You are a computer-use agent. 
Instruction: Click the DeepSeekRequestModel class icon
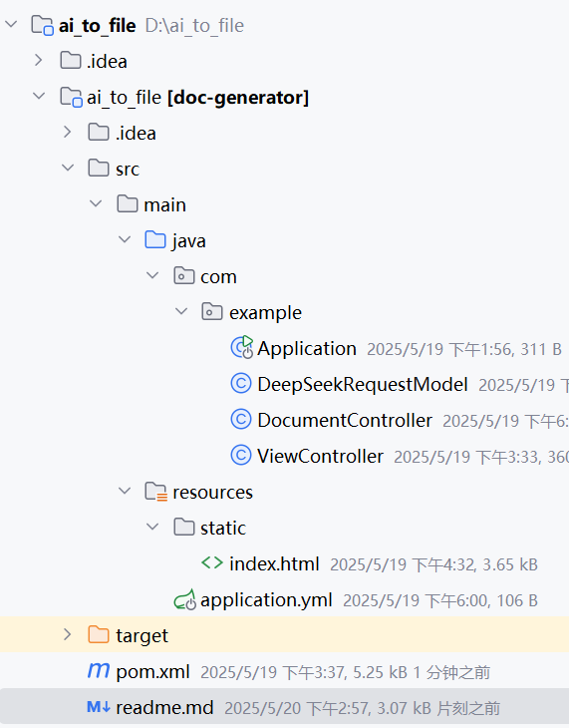click(241, 384)
